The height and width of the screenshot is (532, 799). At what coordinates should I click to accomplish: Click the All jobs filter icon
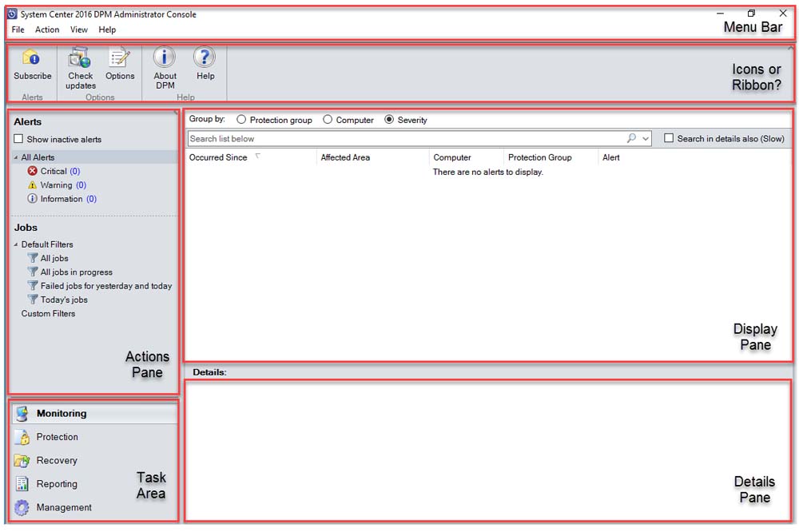[x=33, y=258]
